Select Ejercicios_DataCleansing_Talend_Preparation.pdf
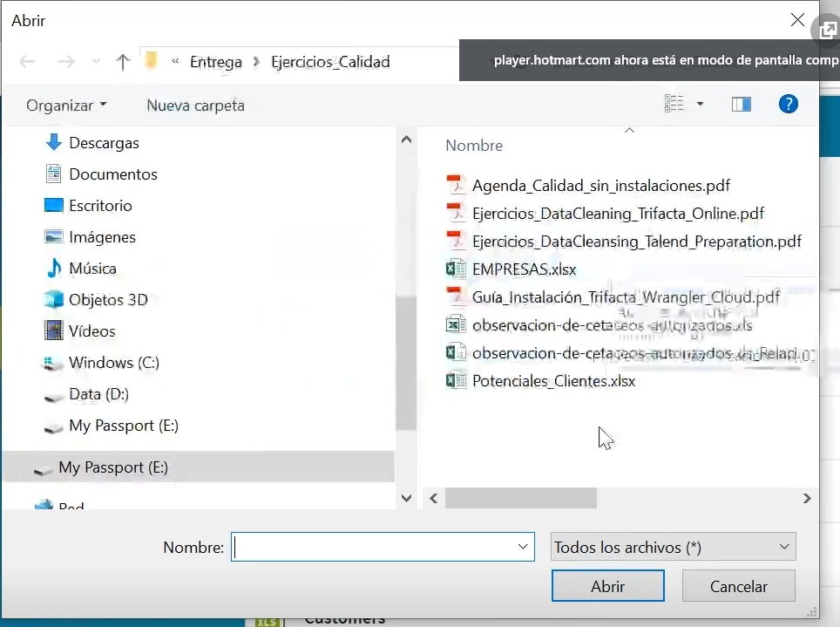The width and height of the screenshot is (840, 627). click(x=637, y=242)
